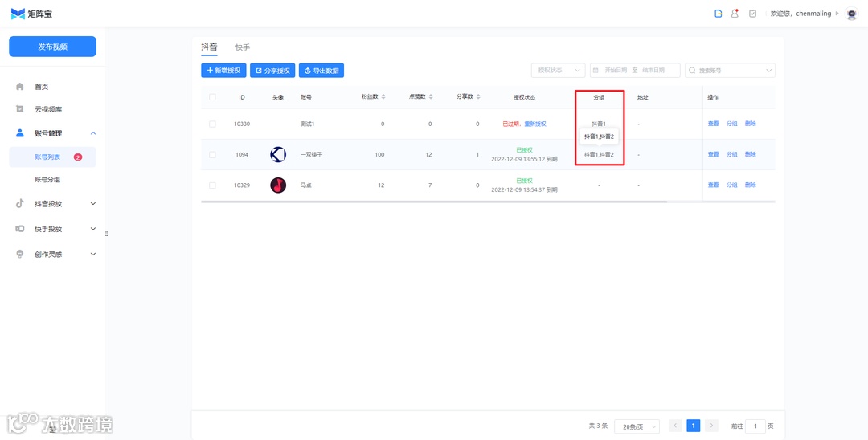This screenshot has width=868, height=440.
Task: Go to previous page arrow
Action: tap(675, 426)
